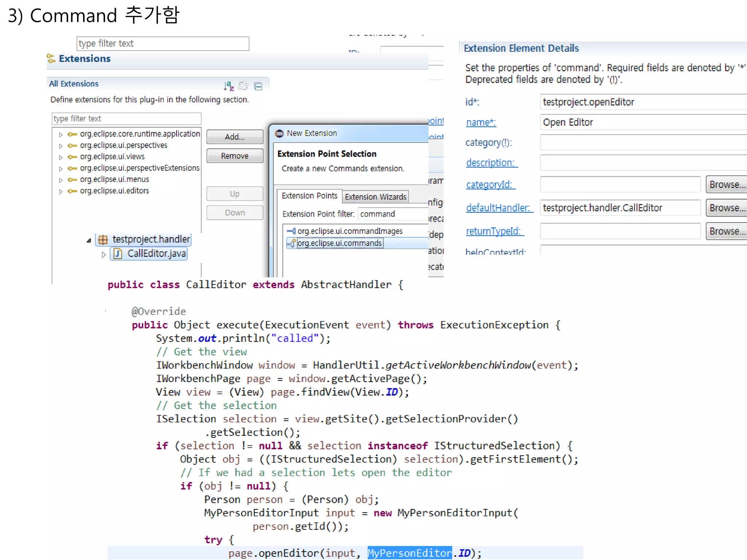747x560 pixels.
Task: Click the top type filter text box
Action: pyautogui.click(x=163, y=44)
